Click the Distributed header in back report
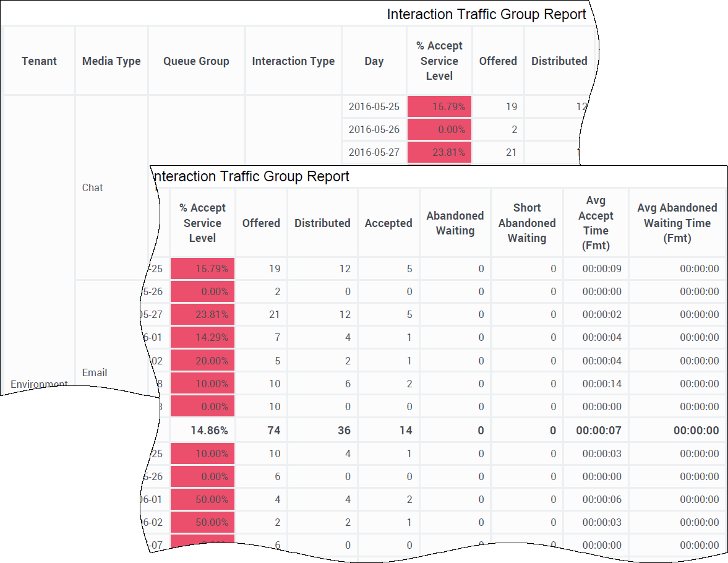The height and width of the screenshot is (563, 728). (x=559, y=61)
